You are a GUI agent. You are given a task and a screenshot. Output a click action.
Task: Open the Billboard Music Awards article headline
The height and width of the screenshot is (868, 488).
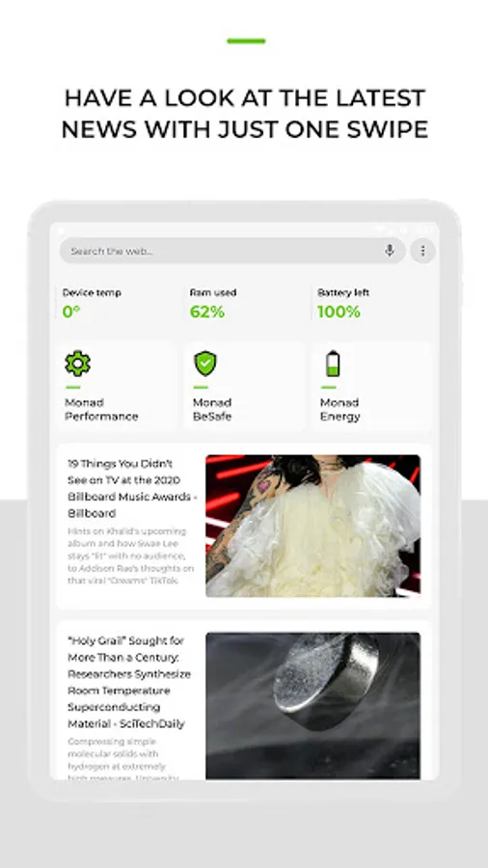tap(132, 488)
